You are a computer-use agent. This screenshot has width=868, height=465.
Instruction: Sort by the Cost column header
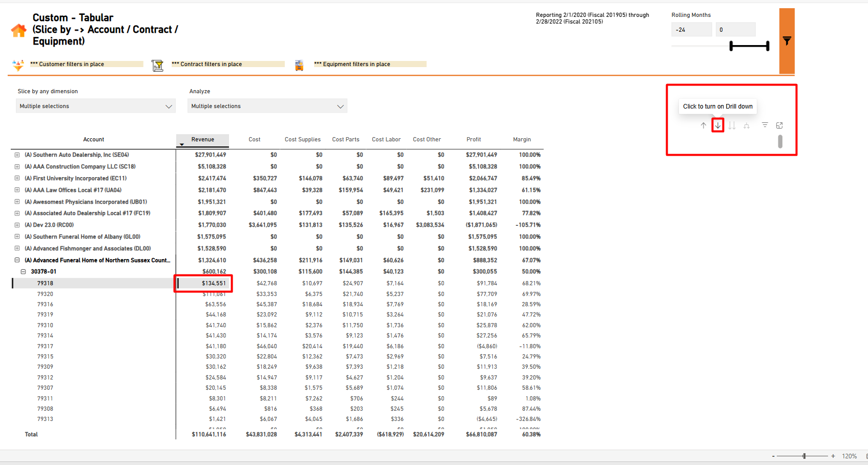[x=255, y=139]
